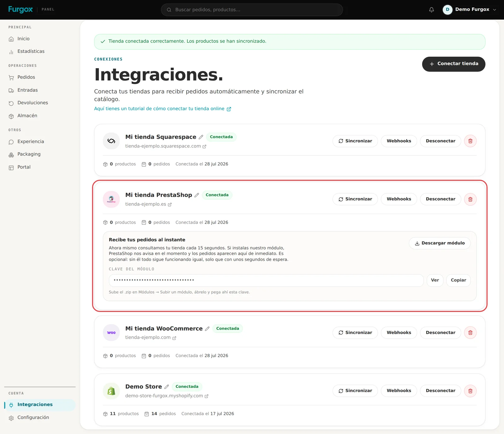The height and width of the screenshot is (434, 504).
Task: Select Integraciones in sidebar
Action: 40,405
